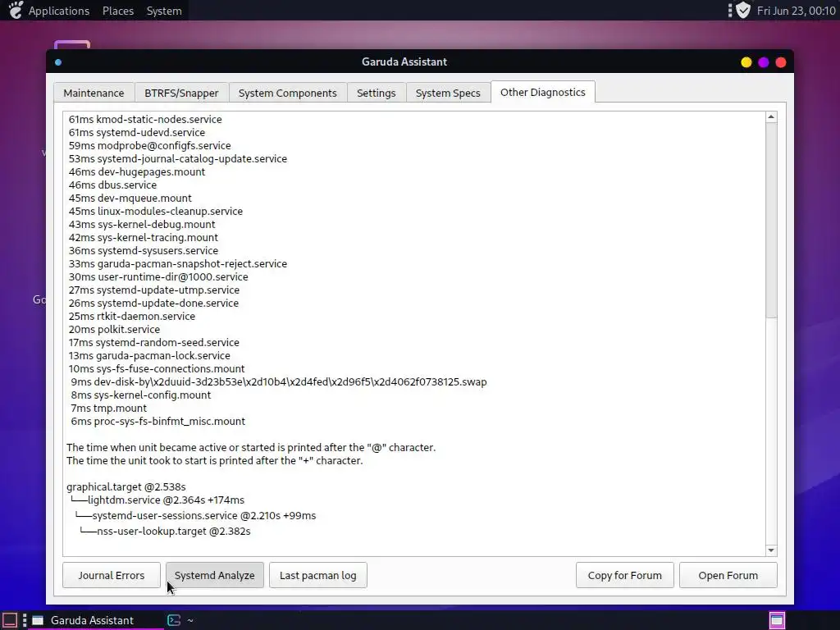Click the lightdm.service @2.364s line
Viewport: 840px width, 630px height.
coord(157,500)
